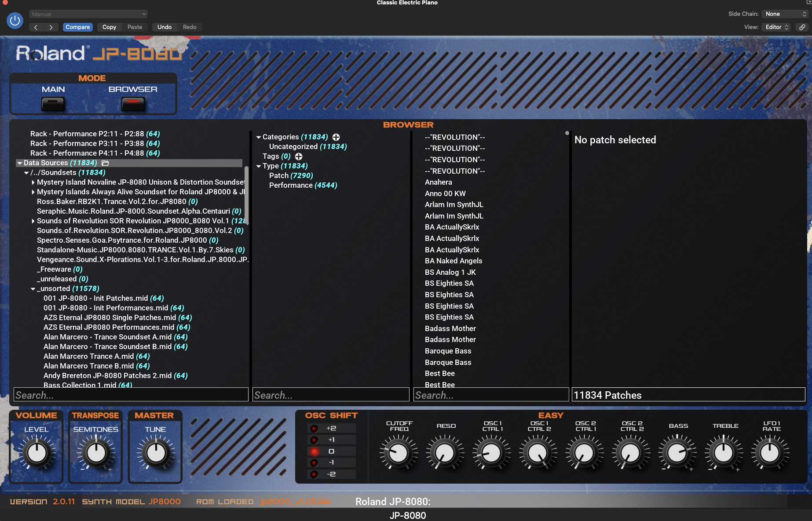
Task: Expand Mystery Island Novaline JP-8080 soundset
Action: tap(33, 182)
